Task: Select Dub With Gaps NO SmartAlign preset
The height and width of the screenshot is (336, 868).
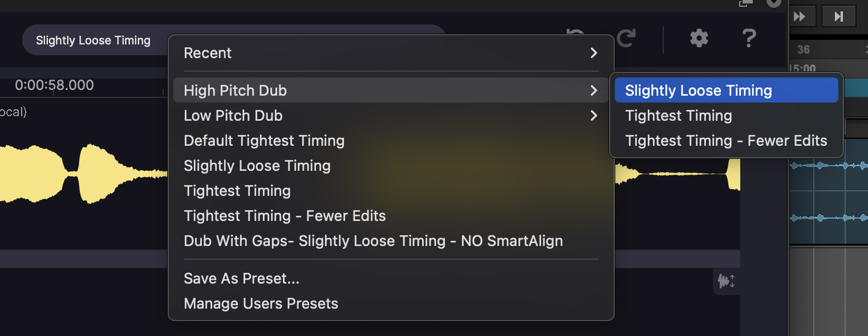Action: tap(373, 241)
